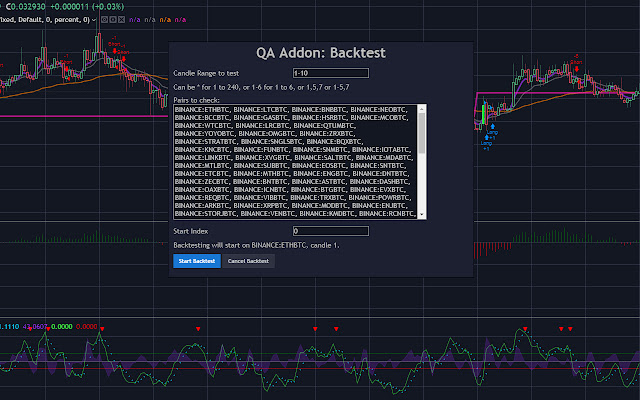Viewport: 640px width, 400px height.
Task: Click BINANCE:IOTABTC in the pairs list
Action: tap(380, 149)
